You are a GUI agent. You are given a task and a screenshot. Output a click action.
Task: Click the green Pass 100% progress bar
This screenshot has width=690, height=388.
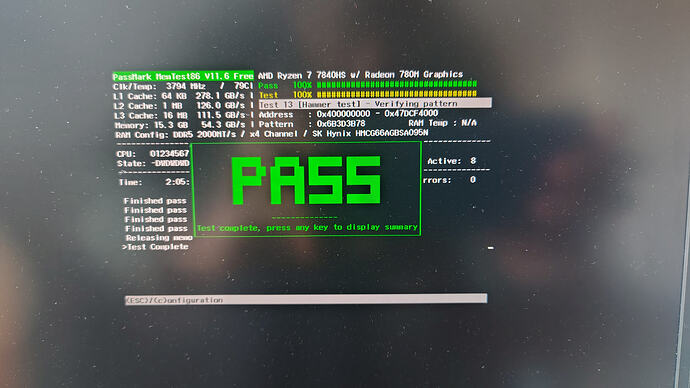pyautogui.click(x=396, y=84)
